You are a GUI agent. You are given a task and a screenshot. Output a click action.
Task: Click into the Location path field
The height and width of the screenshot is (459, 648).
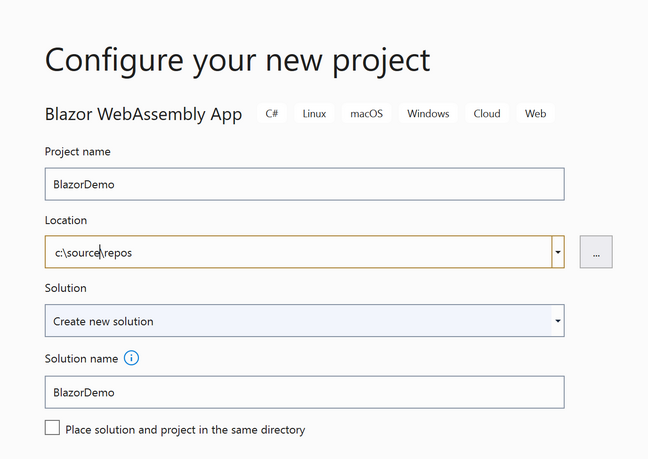click(298, 252)
